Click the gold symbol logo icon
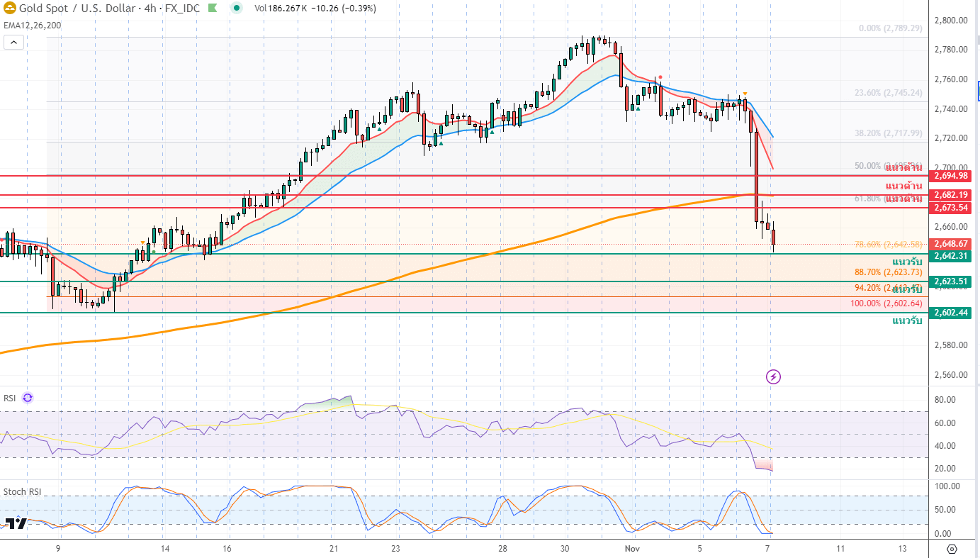The width and height of the screenshot is (980, 558). 9,9
